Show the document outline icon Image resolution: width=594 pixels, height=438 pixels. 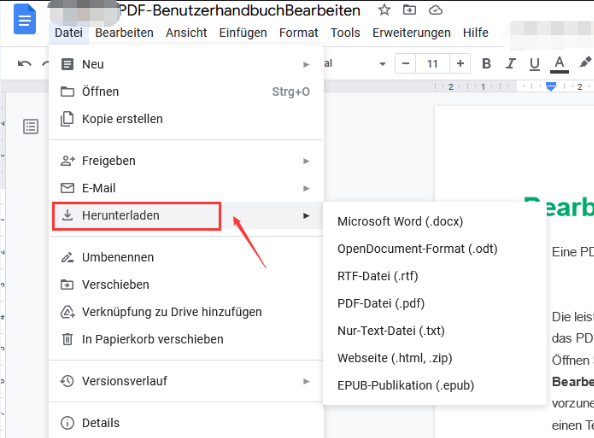pos(31,127)
